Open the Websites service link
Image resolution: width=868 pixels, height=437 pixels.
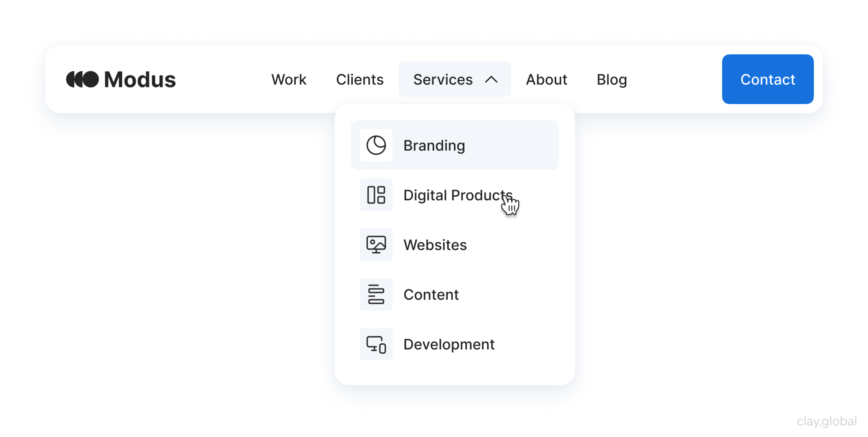click(455, 245)
